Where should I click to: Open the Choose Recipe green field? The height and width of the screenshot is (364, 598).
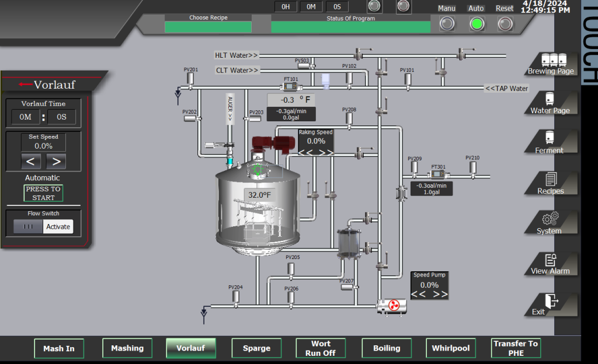[208, 27]
